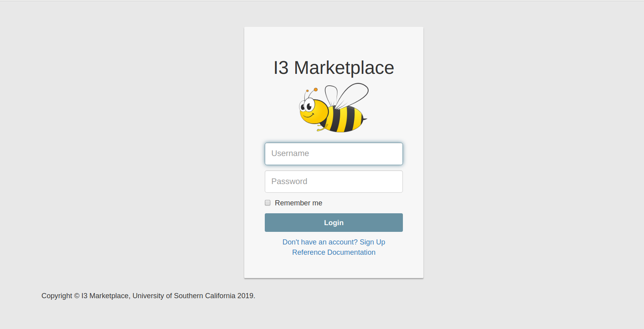Click the bee mascot logo
644x329 pixels.
tap(334, 107)
